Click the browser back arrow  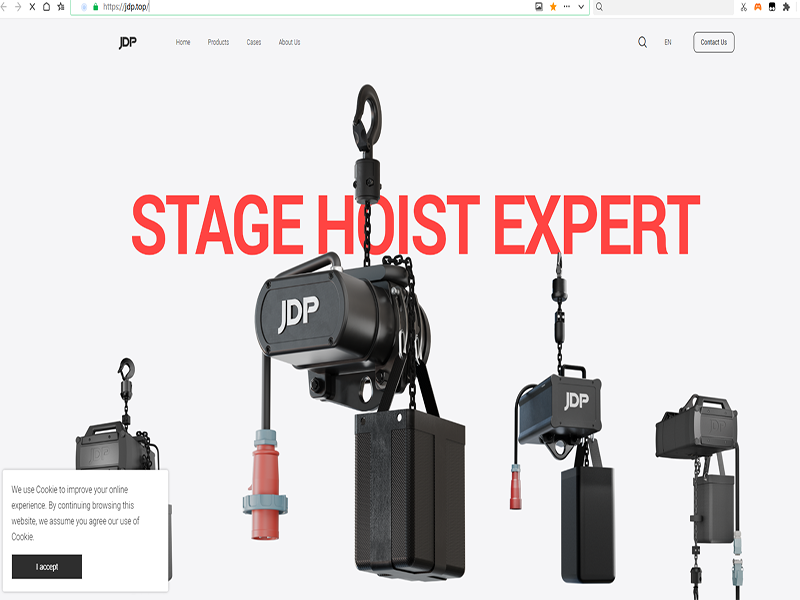(x=5, y=6)
